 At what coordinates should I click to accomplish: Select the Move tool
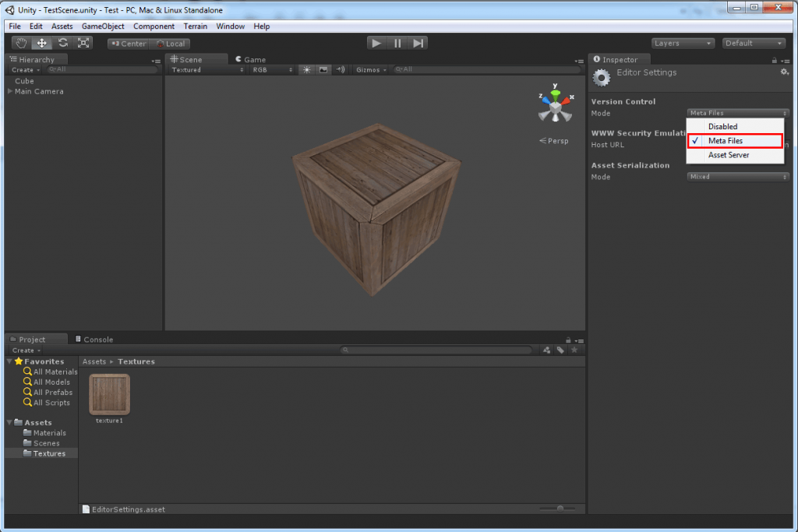[x=42, y=44]
